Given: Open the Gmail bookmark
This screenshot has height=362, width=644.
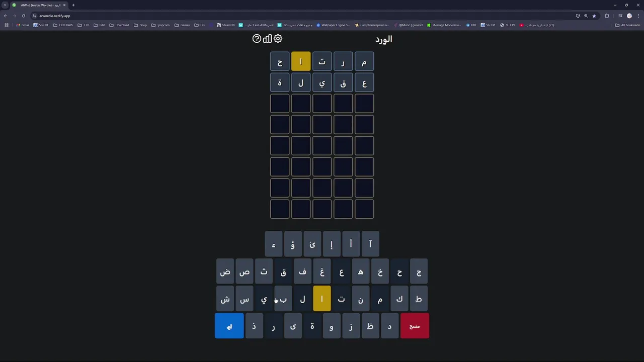Looking at the screenshot, I should click(x=23, y=25).
